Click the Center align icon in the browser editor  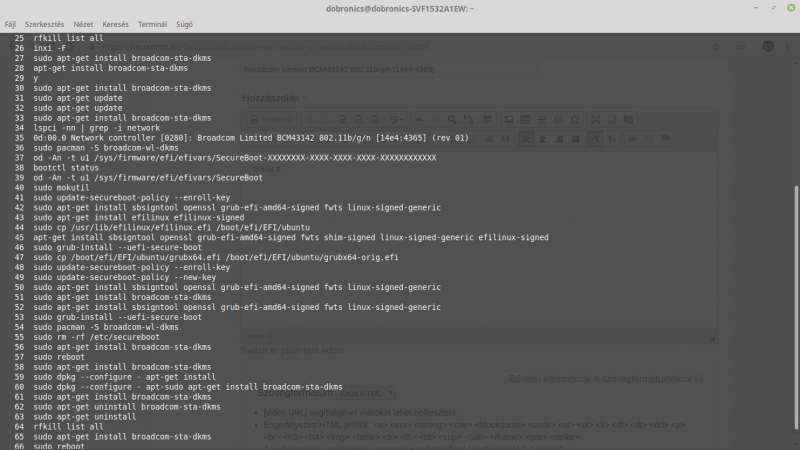542,139
